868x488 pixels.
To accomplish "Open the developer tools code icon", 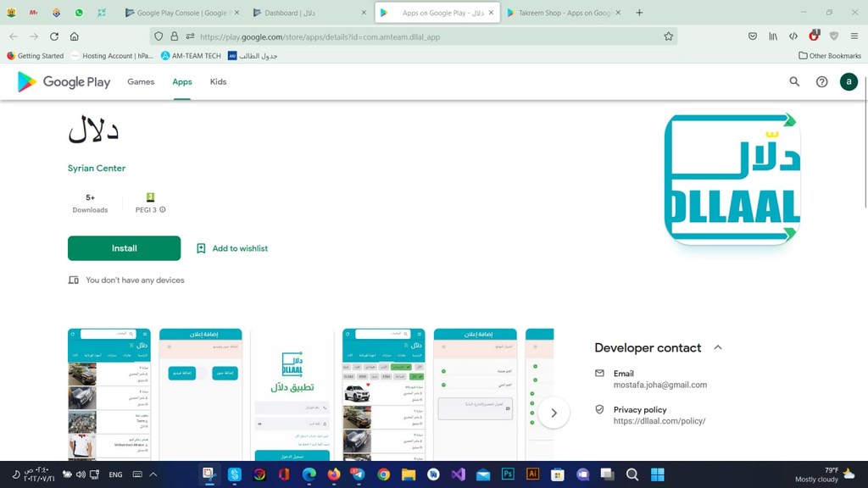I will tap(793, 36).
